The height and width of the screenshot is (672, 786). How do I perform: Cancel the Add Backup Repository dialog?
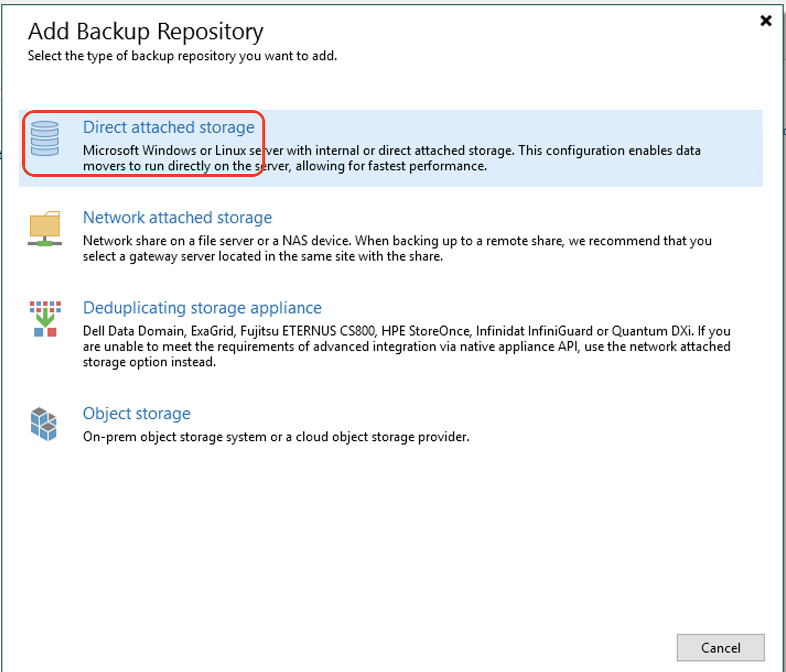coord(720,648)
